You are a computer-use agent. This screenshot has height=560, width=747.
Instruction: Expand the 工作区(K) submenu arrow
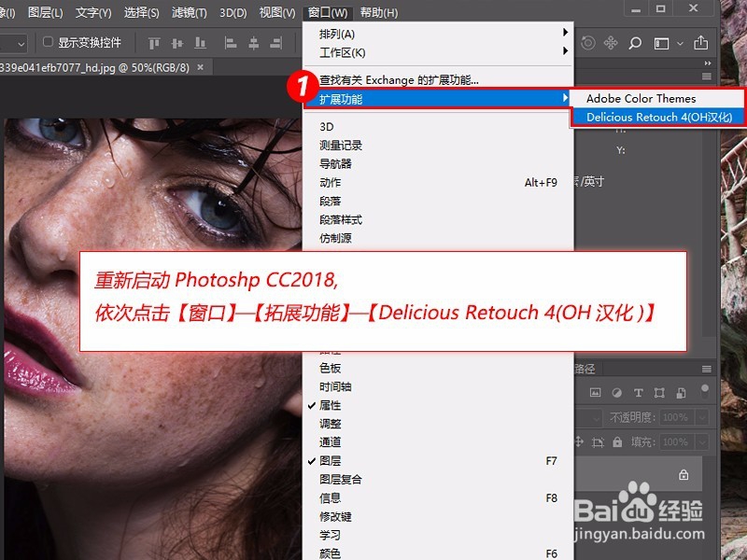click(565, 50)
